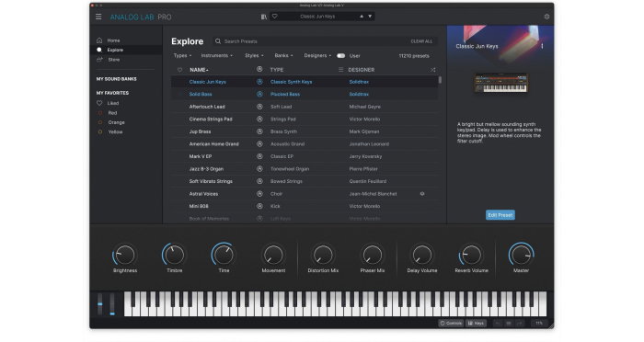Click the Movement knob
This screenshot has width=644, height=342.
[273, 255]
